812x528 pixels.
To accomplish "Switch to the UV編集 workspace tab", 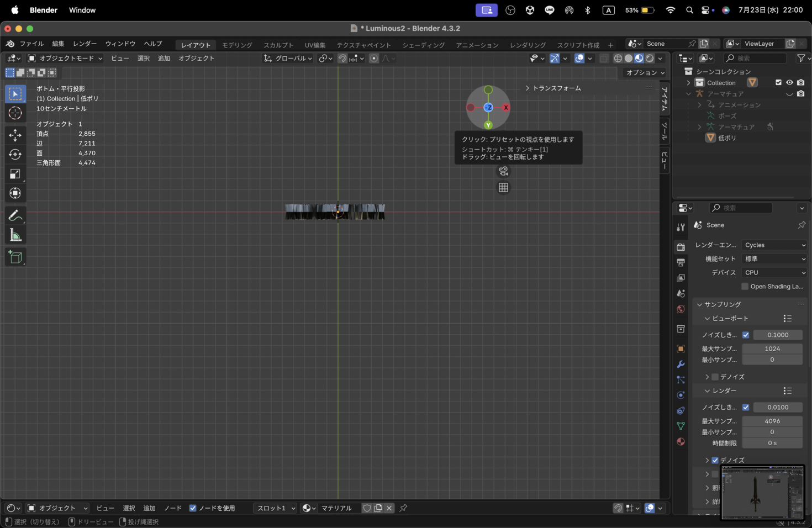I will (x=315, y=45).
